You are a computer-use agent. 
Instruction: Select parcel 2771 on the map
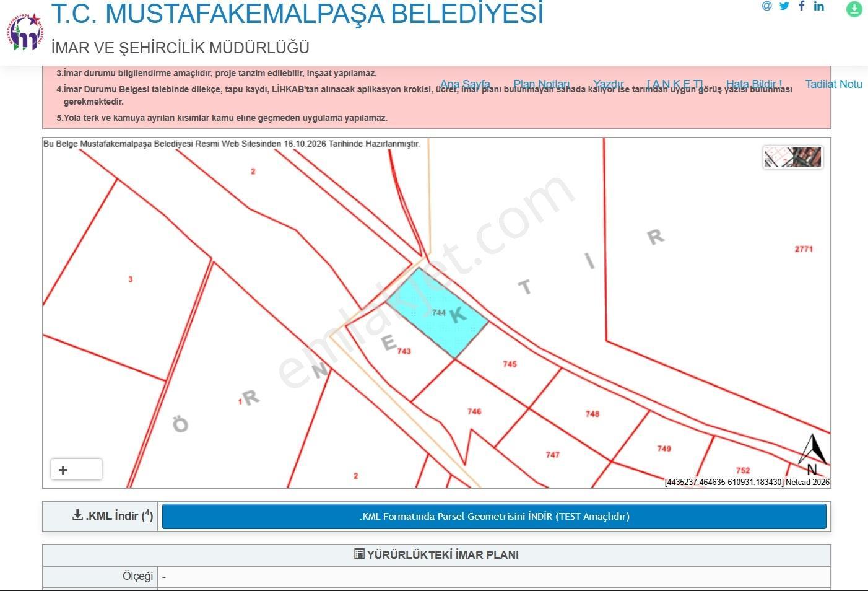coord(804,249)
